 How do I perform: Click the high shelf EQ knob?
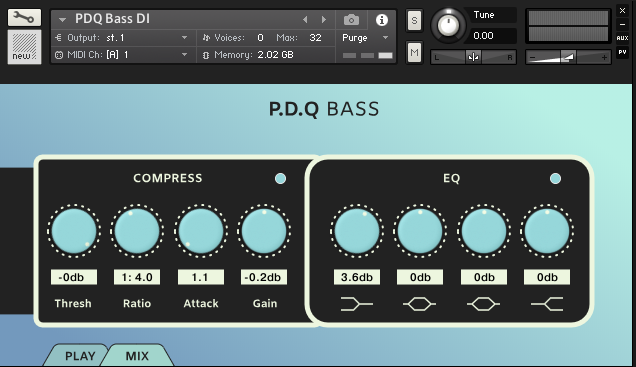547,231
